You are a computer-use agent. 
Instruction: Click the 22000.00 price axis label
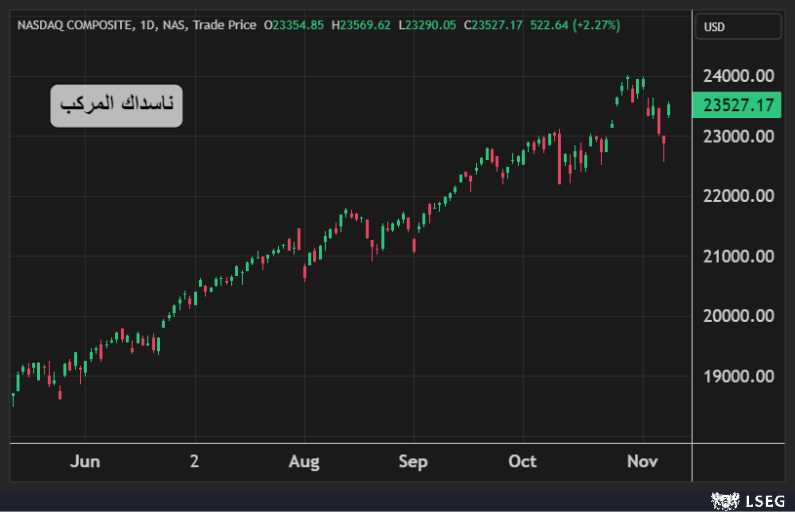pos(739,196)
